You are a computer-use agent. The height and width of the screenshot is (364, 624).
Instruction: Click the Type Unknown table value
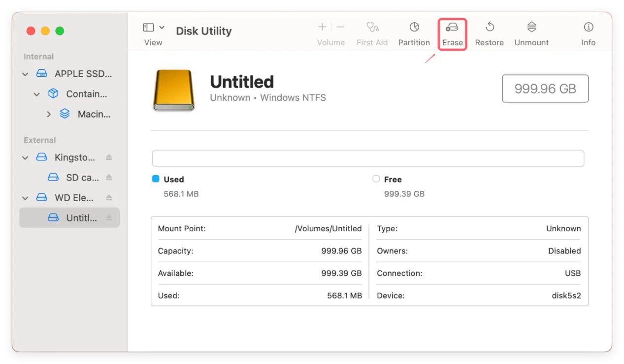click(563, 229)
